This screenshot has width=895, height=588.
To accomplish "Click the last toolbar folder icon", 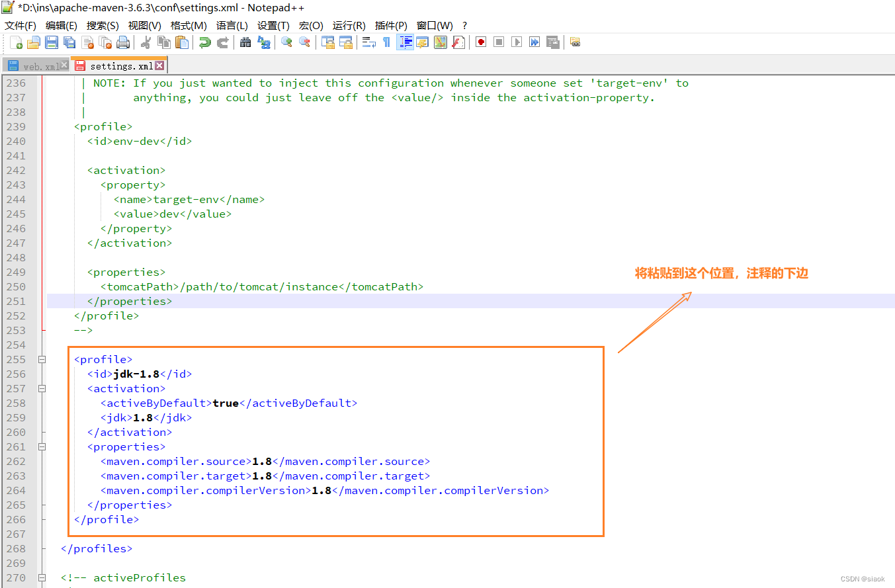I will (x=575, y=42).
